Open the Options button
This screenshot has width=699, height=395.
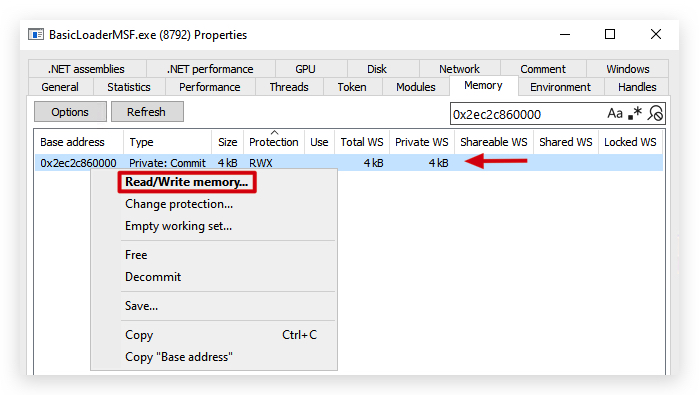70,112
